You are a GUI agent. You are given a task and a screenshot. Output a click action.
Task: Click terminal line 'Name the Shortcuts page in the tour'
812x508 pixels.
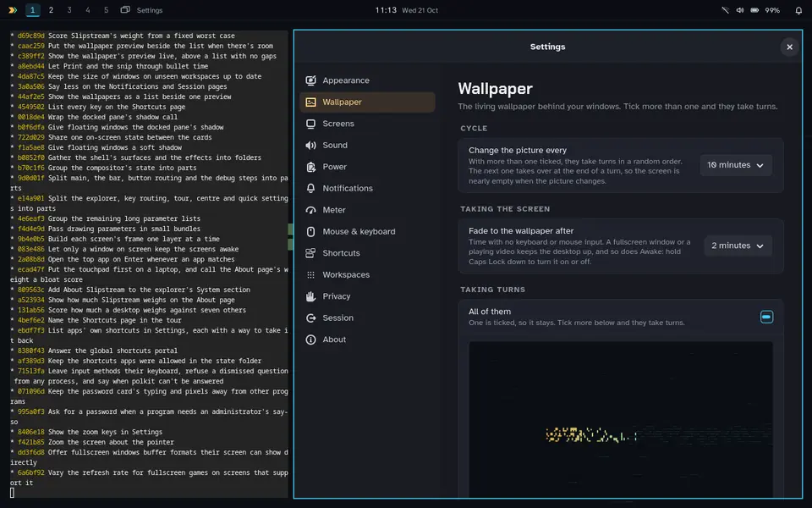115,320
